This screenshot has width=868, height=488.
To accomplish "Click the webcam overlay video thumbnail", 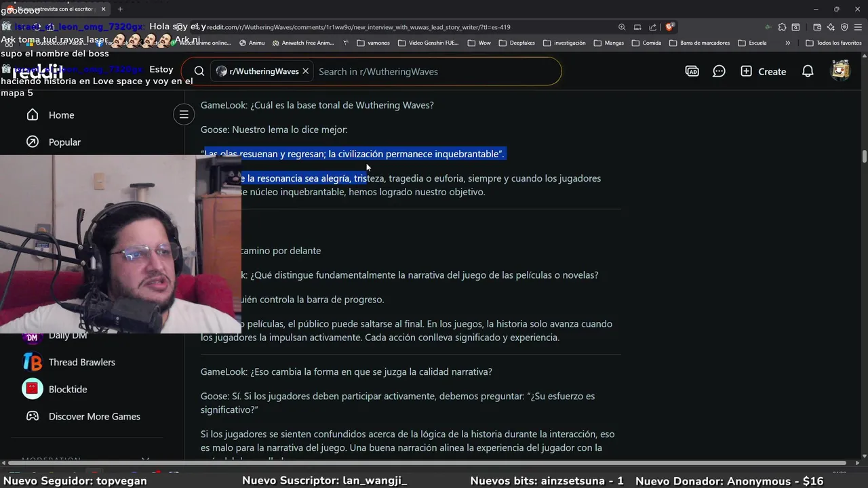I will (x=120, y=244).
